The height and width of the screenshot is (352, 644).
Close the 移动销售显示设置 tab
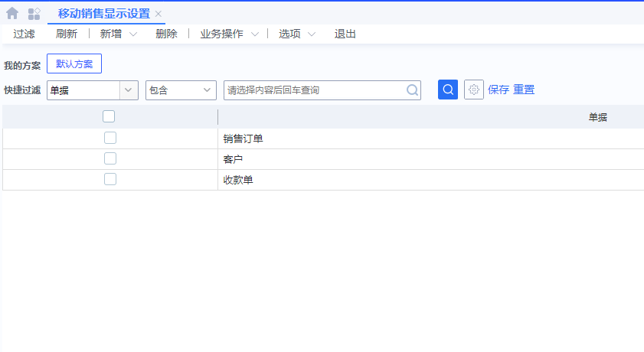[x=159, y=14]
